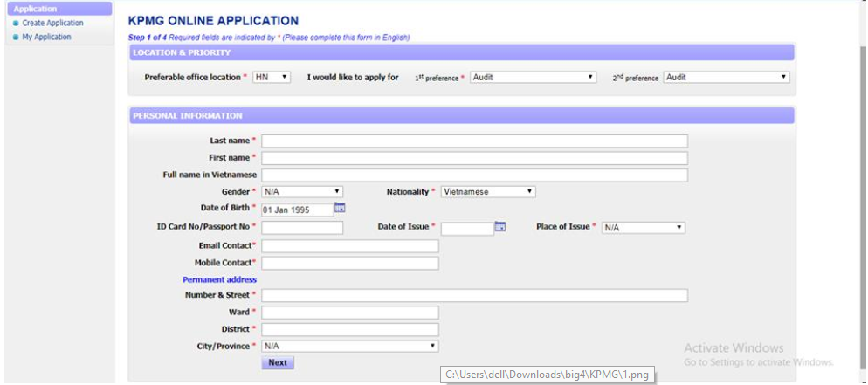The image size is (868, 385).
Task: Open the 1st preference Audit dropdown
Action: pyautogui.click(x=533, y=78)
